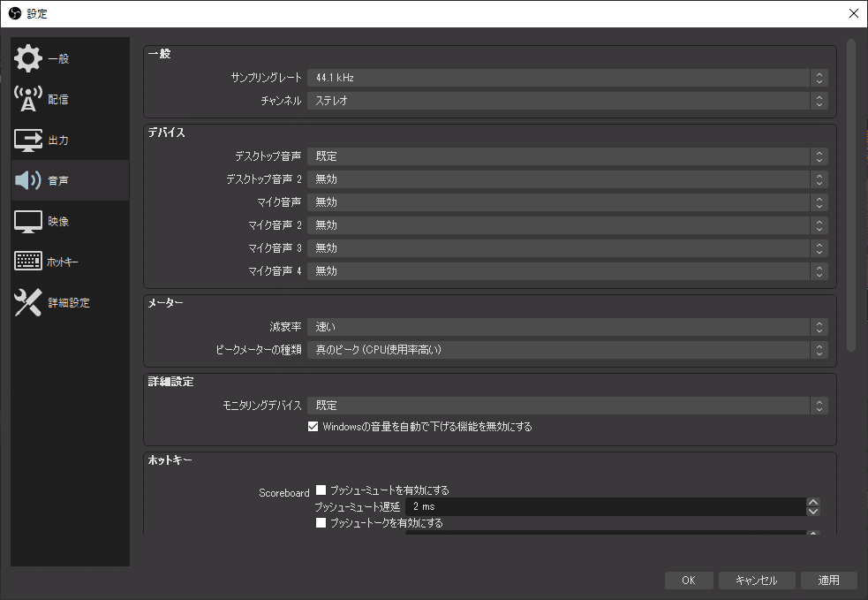Open the 減衰率 dropdown showing 速い

tap(568, 327)
